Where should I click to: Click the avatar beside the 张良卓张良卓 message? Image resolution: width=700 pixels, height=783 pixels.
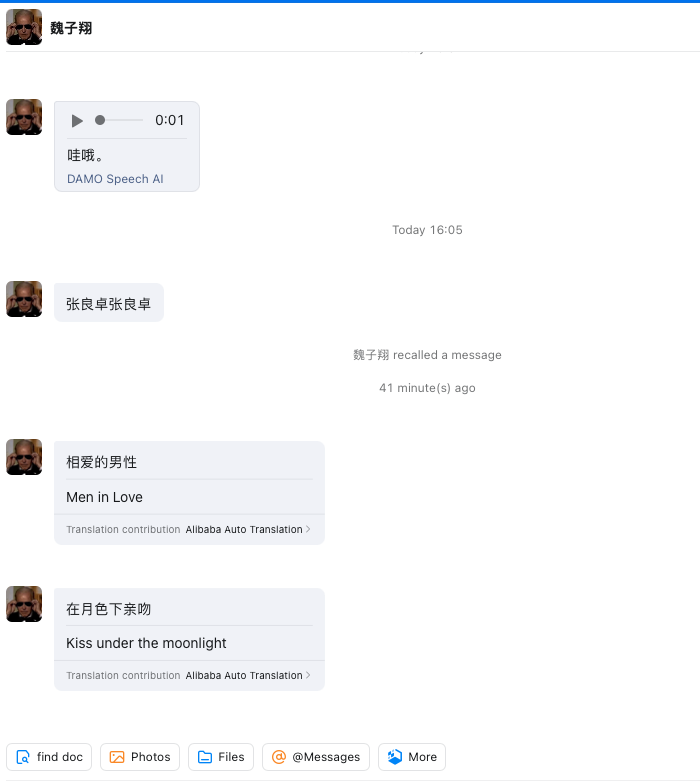tap(24, 299)
